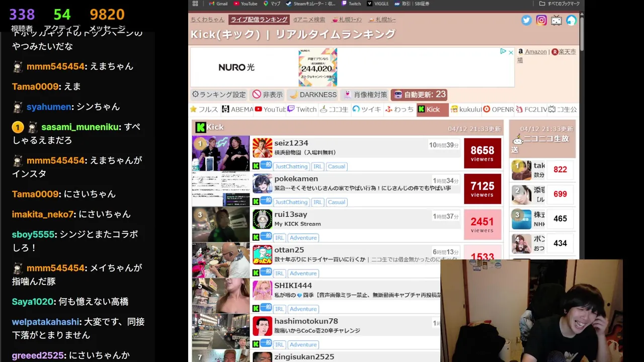Click the blue TwitCasting icon in header
644x362 pixels.
571,20
